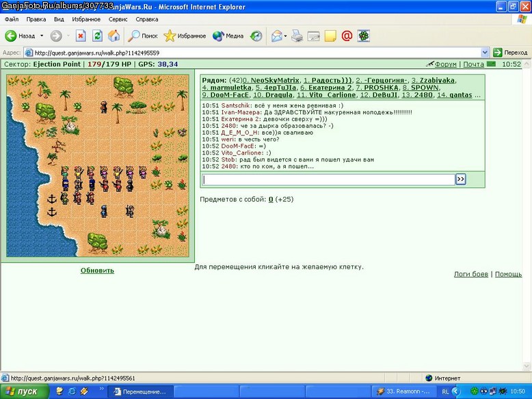Image resolution: width=532 pixels, height=399 pixels.
Task: Click the Stop loading red X icon
Action: 81,36
